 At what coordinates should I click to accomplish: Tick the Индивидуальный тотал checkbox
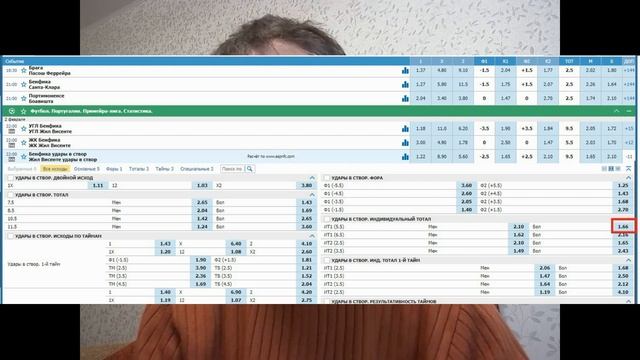pos(327,219)
